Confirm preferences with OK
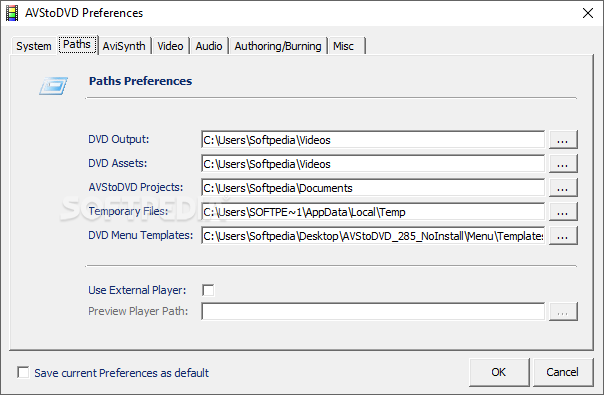The height and width of the screenshot is (395, 604). (499, 372)
